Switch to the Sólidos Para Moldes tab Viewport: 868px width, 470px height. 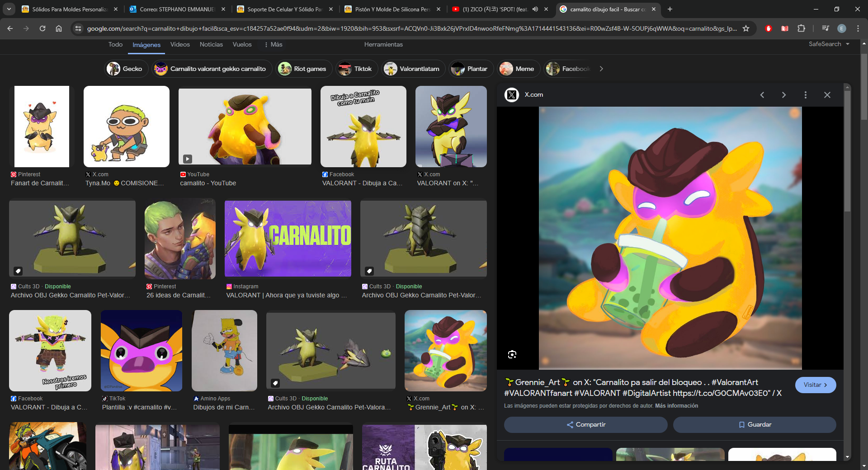click(70, 9)
